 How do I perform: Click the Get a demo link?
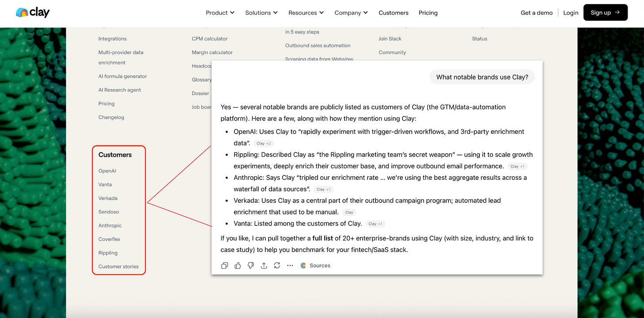click(x=537, y=13)
